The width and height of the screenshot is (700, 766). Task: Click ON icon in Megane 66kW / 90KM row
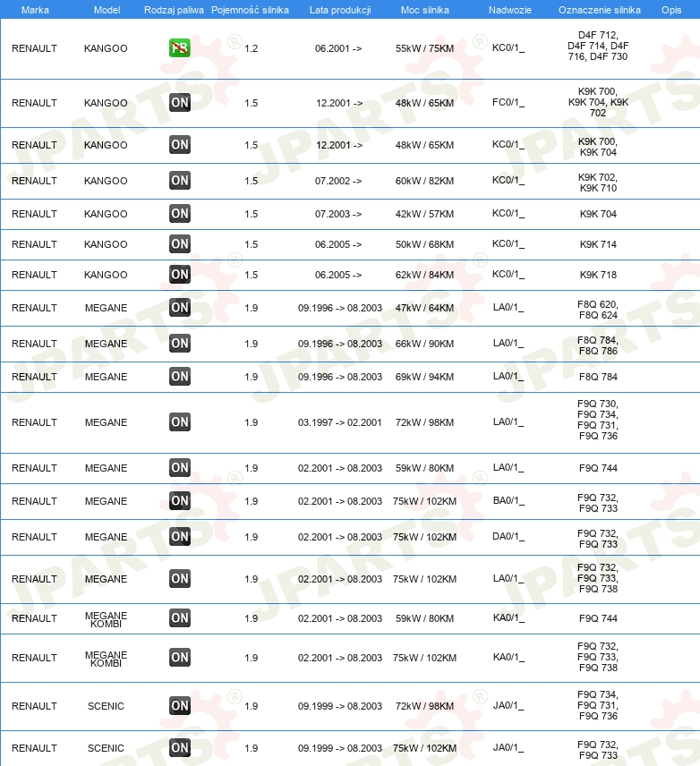pos(179,343)
